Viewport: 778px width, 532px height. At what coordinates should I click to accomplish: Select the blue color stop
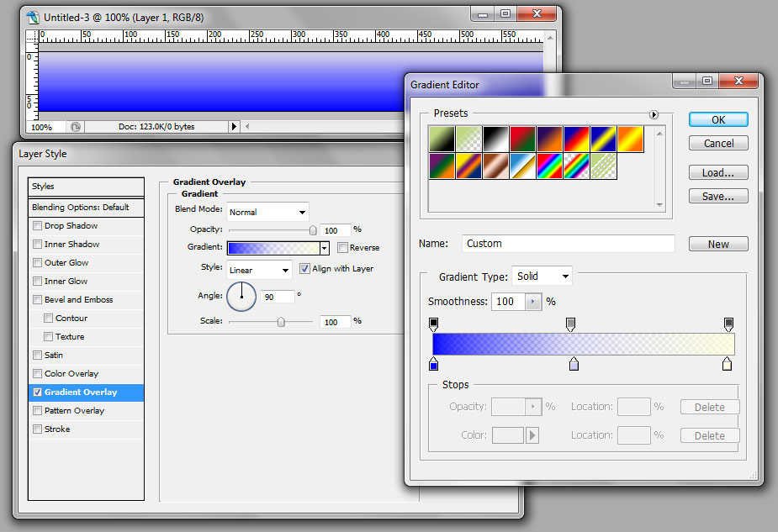(x=434, y=364)
